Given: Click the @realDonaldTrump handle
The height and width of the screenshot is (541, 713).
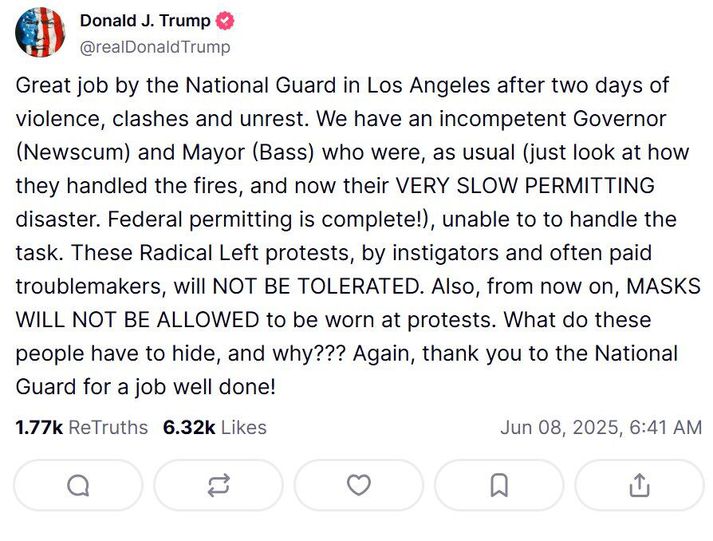Looking at the screenshot, I should tap(155, 47).
